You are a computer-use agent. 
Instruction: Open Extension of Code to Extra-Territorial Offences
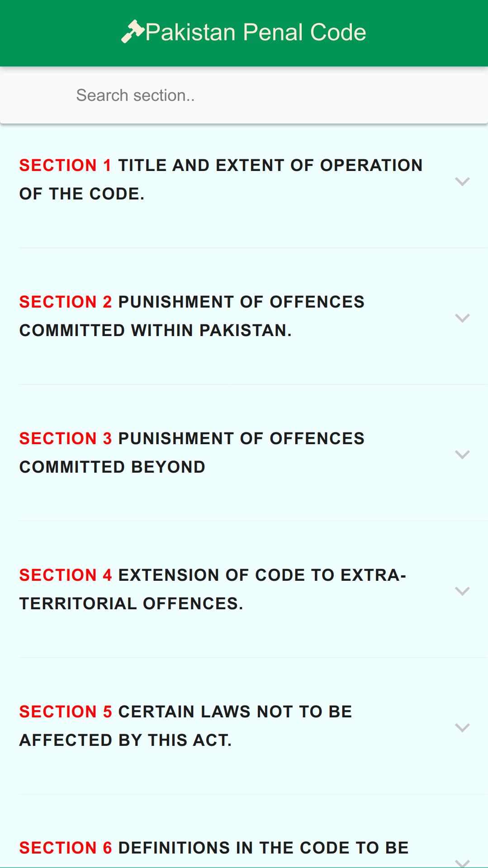(x=213, y=589)
